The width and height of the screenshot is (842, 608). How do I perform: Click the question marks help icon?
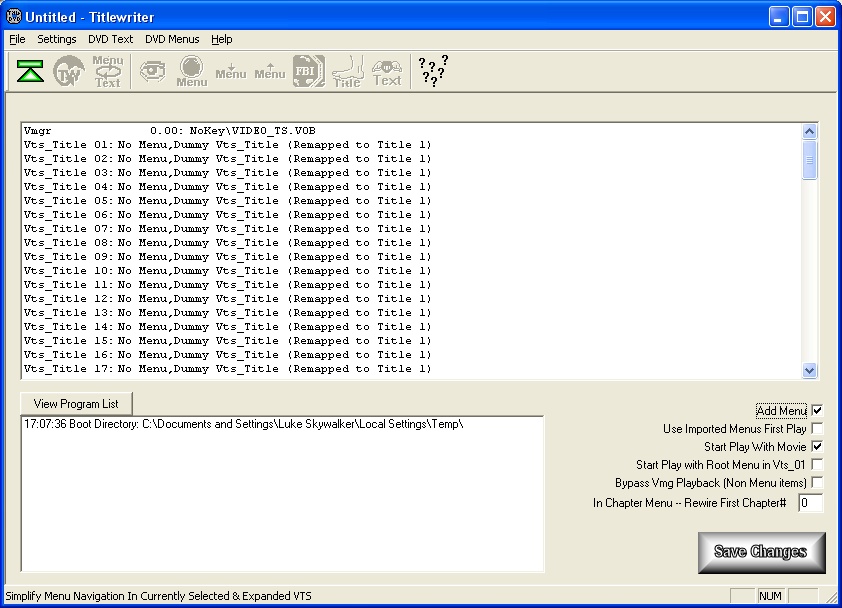(x=433, y=72)
